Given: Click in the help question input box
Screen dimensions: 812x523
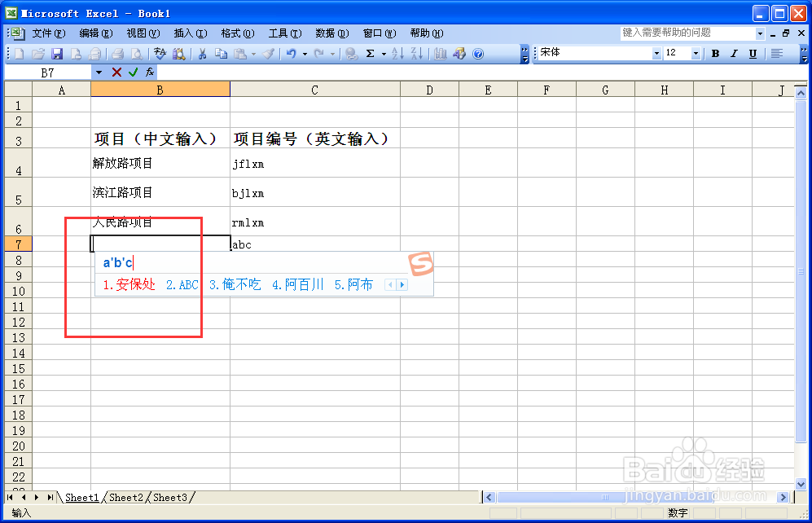Looking at the screenshot, I should (x=687, y=33).
